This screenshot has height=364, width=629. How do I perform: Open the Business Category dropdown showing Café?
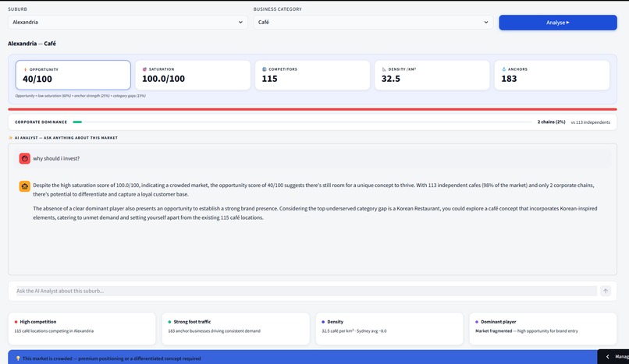click(x=373, y=22)
